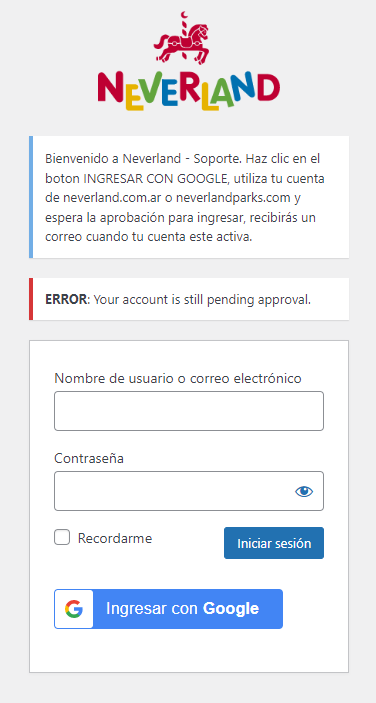Enable the Recordarme checkbox
Viewport: 376px width, 703px height.
point(62,537)
